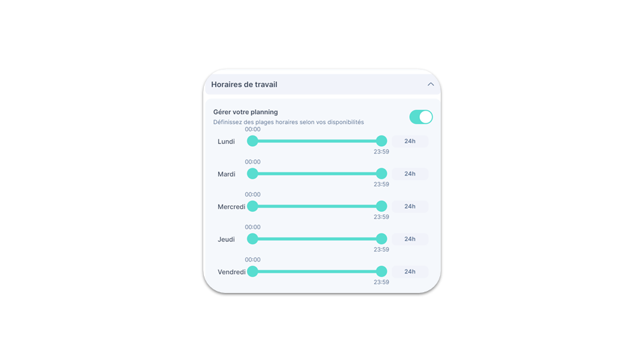Toggle off the Gérer votre planning switch
Image resolution: width=644 pixels, height=362 pixels.
click(x=421, y=117)
